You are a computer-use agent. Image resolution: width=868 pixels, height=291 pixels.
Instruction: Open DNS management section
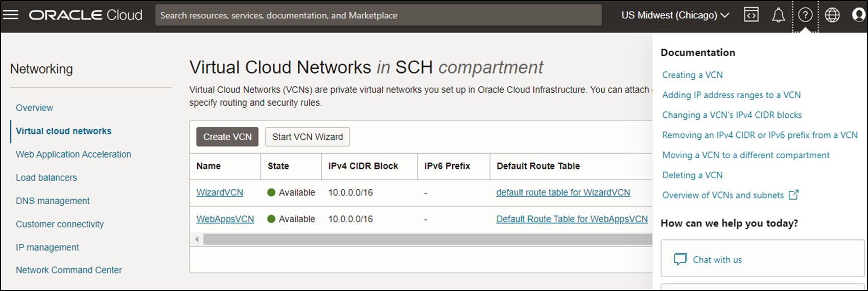pyautogui.click(x=53, y=201)
